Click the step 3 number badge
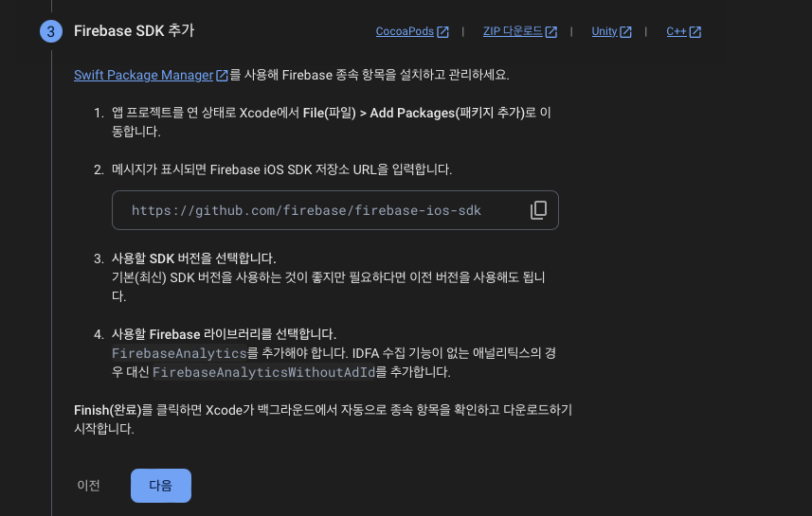The height and width of the screenshot is (516, 812). point(51,31)
